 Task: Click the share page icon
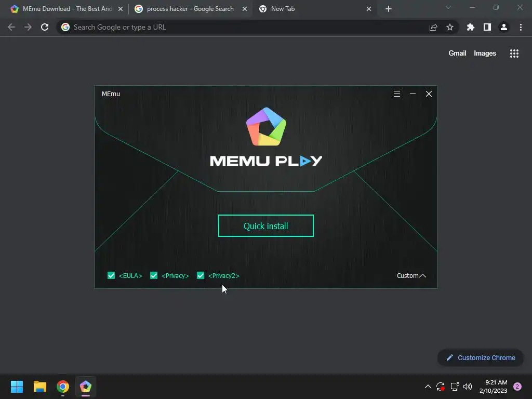(x=433, y=27)
